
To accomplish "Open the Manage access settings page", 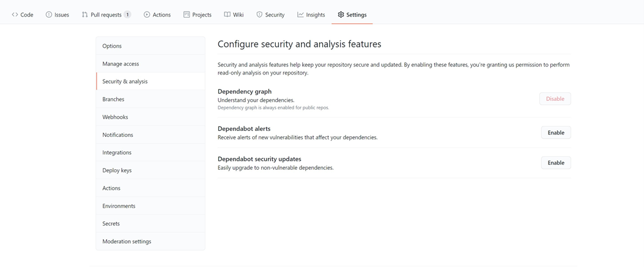I will click(x=120, y=64).
